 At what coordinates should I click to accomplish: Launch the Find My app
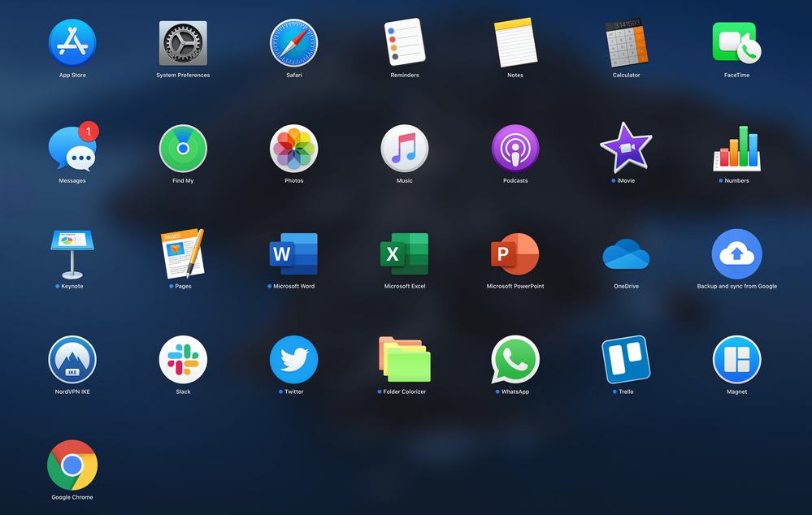(183, 149)
